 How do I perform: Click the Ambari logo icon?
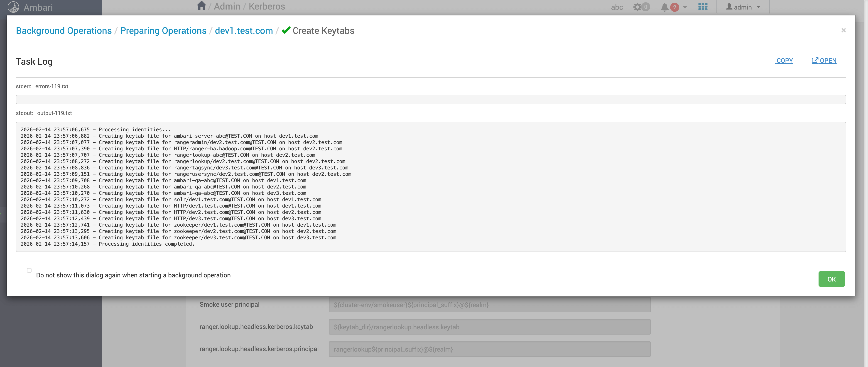(13, 7)
